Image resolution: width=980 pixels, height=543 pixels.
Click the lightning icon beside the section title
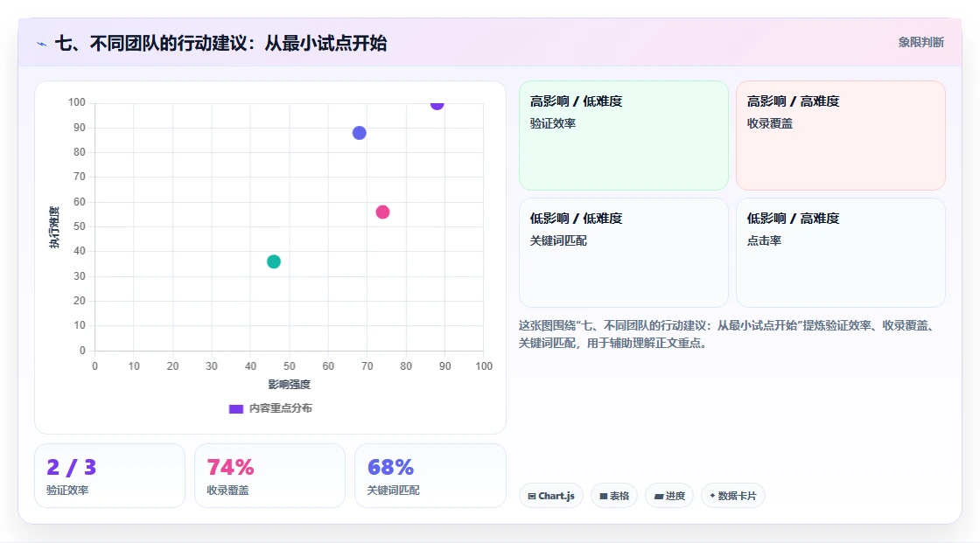42,44
